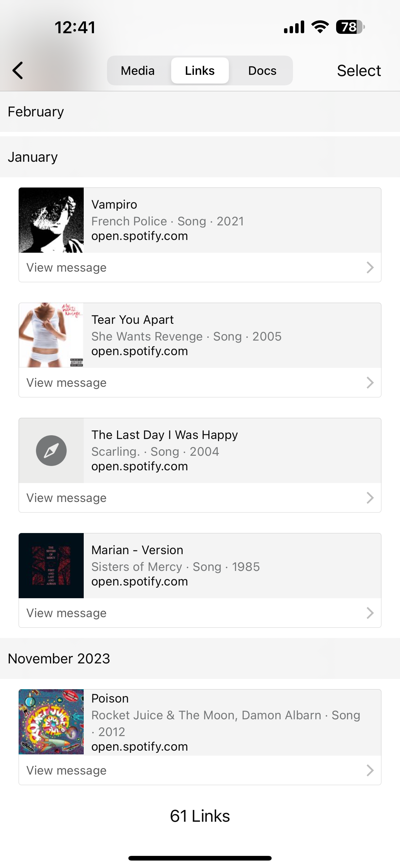Open the Vampiro Spotify link title

(114, 205)
